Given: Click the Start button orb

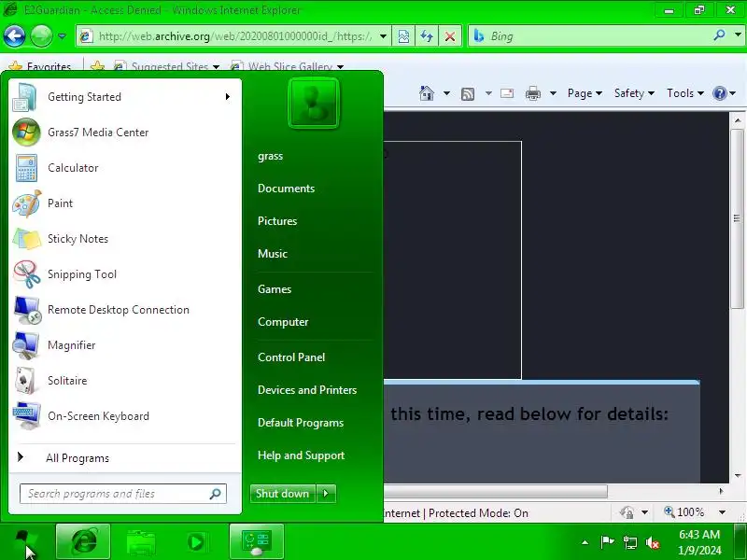Looking at the screenshot, I should coord(25,542).
